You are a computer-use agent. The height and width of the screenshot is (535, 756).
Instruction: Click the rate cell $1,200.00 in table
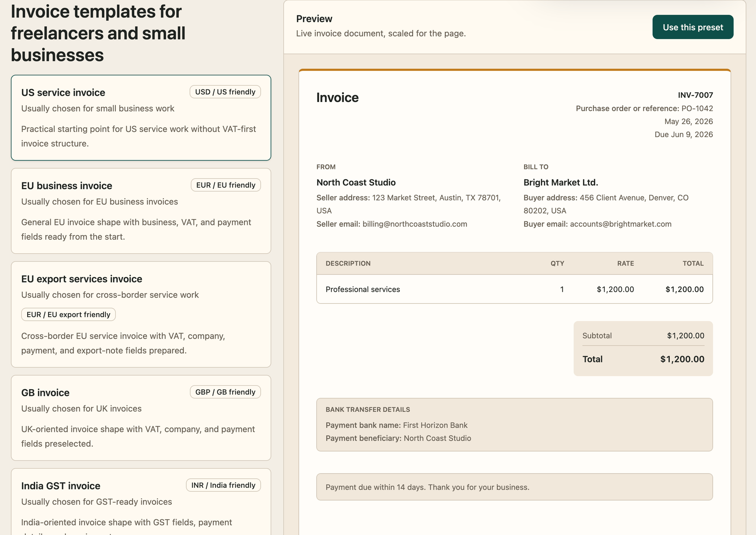615,289
